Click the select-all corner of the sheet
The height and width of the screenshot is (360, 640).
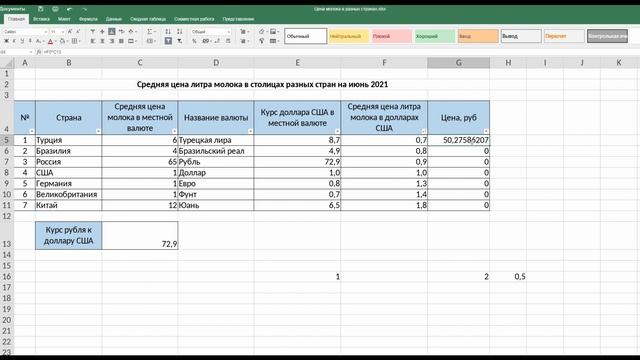7,63
